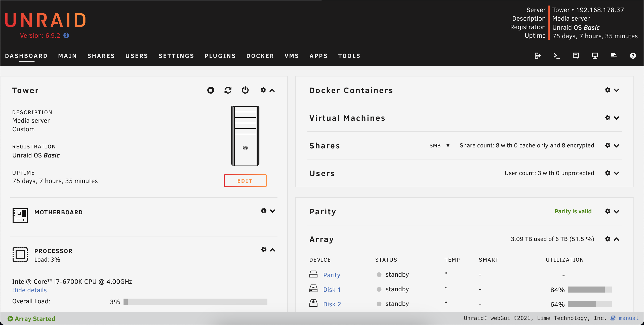The image size is (644, 325).
Task: Expand the Users section chevron
Action: pyautogui.click(x=617, y=173)
